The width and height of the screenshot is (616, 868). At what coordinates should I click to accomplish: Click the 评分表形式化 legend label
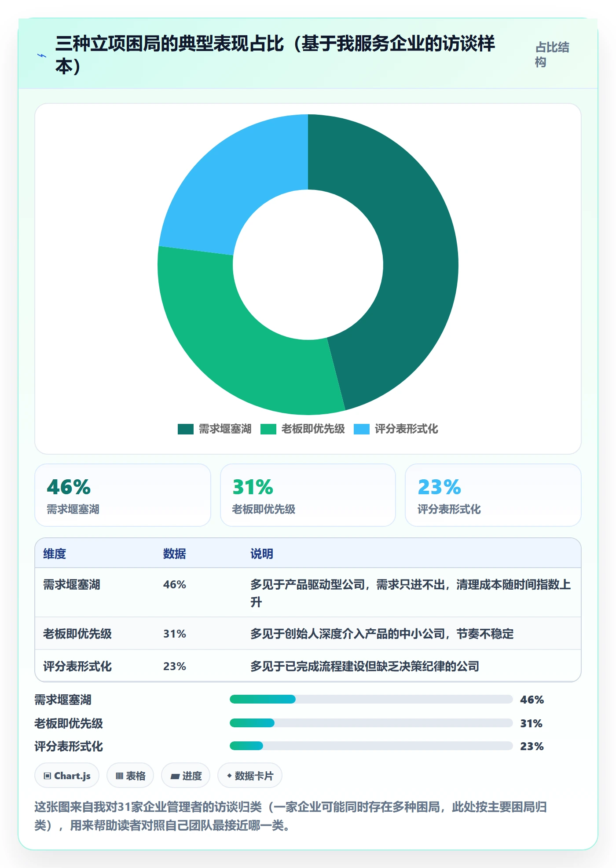tap(406, 429)
